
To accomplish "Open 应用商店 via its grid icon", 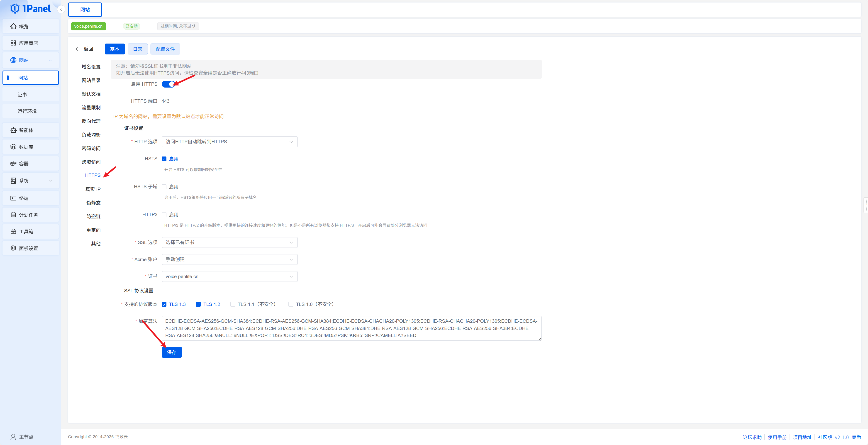I will click(x=13, y=43).
